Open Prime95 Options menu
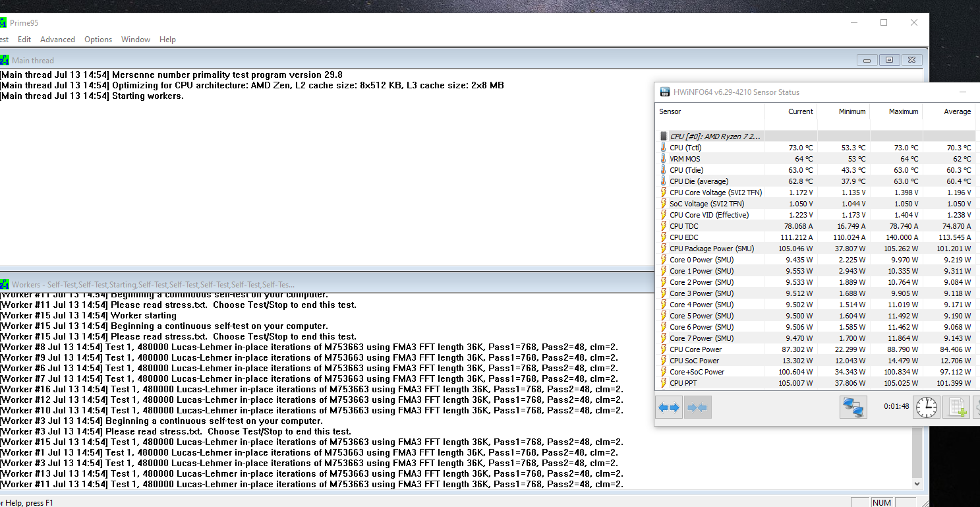The height and width of the screenshot is (507, 980). pyautogui.click(x=98, y=40)
